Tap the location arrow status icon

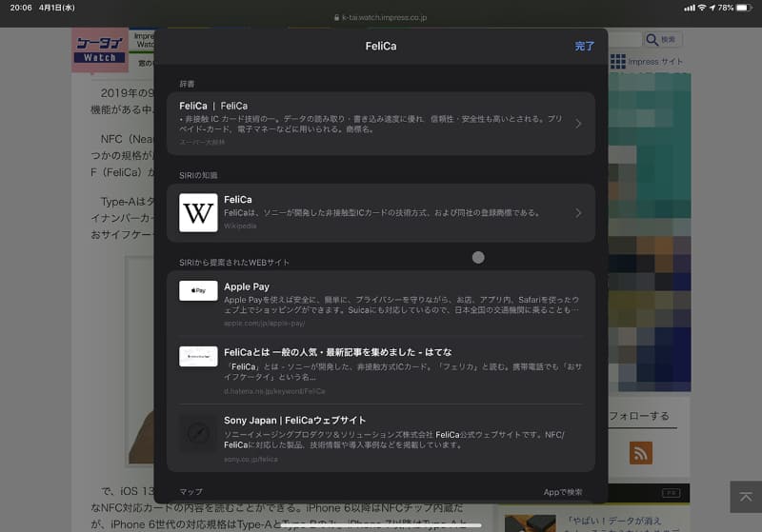[x=712, y=8]
